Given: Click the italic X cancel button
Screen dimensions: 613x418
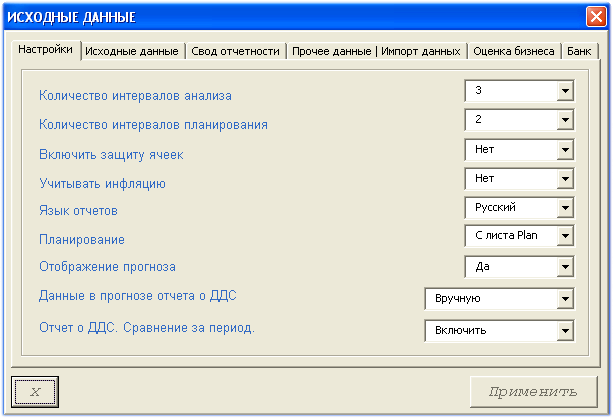Looking at the screenshot, I should pos(35,391).
